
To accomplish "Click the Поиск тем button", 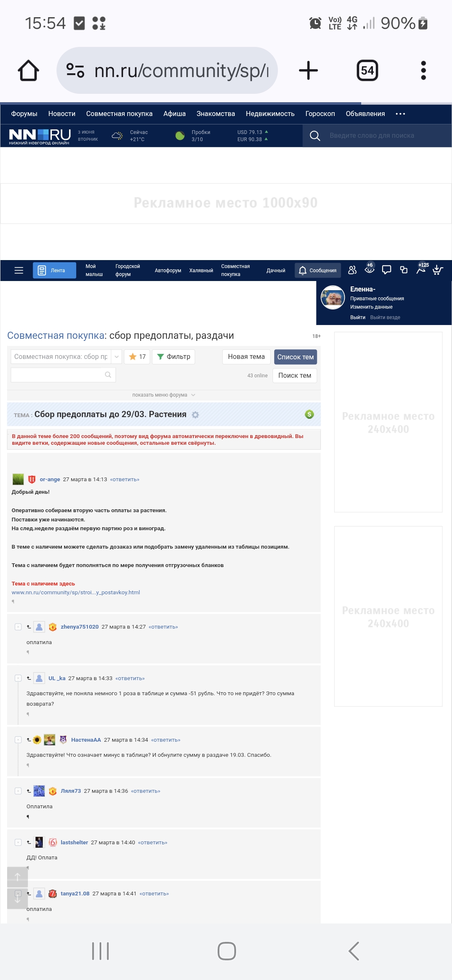I will click(x=295, y=376).
